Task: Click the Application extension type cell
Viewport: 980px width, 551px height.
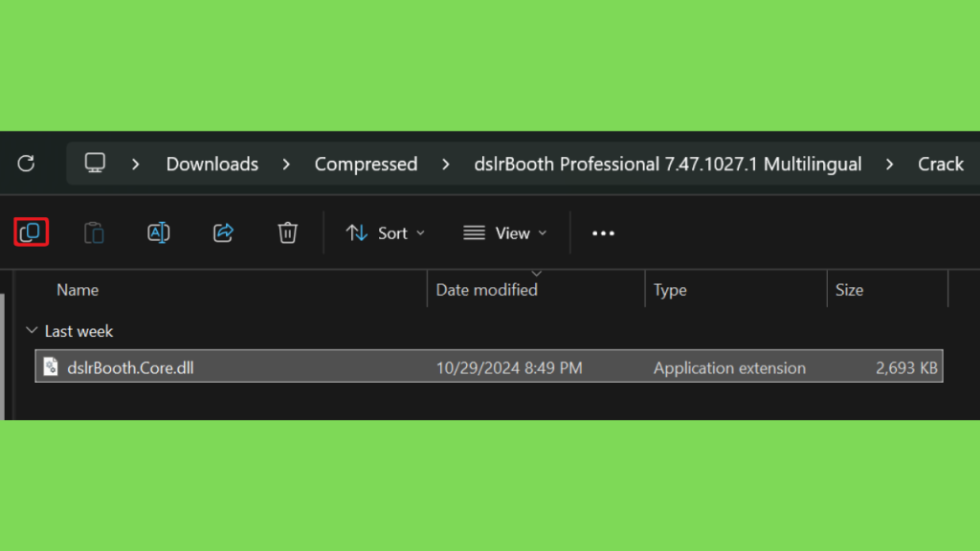Action: click(729, 368)
